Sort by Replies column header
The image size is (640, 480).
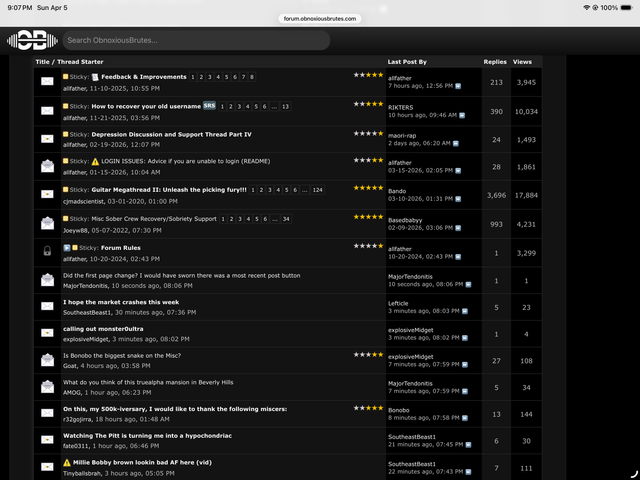(x=495, y=62)
